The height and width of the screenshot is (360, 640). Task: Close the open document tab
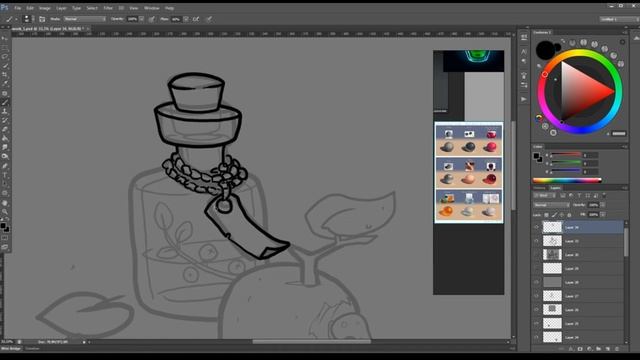coord(88,29)
